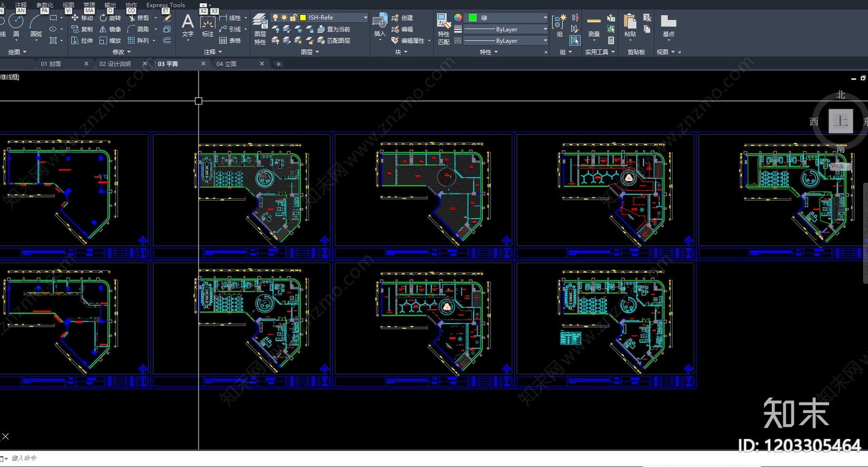868x467 pixels.
Task: Switch to the 02 设计说明 drawing tab
Action: [x=115, y=64]
